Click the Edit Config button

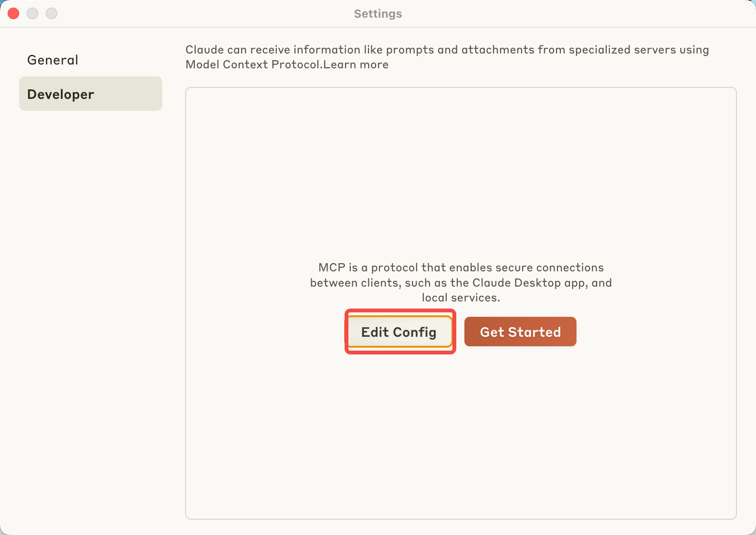pyautogui.click(x=399, y=332)
